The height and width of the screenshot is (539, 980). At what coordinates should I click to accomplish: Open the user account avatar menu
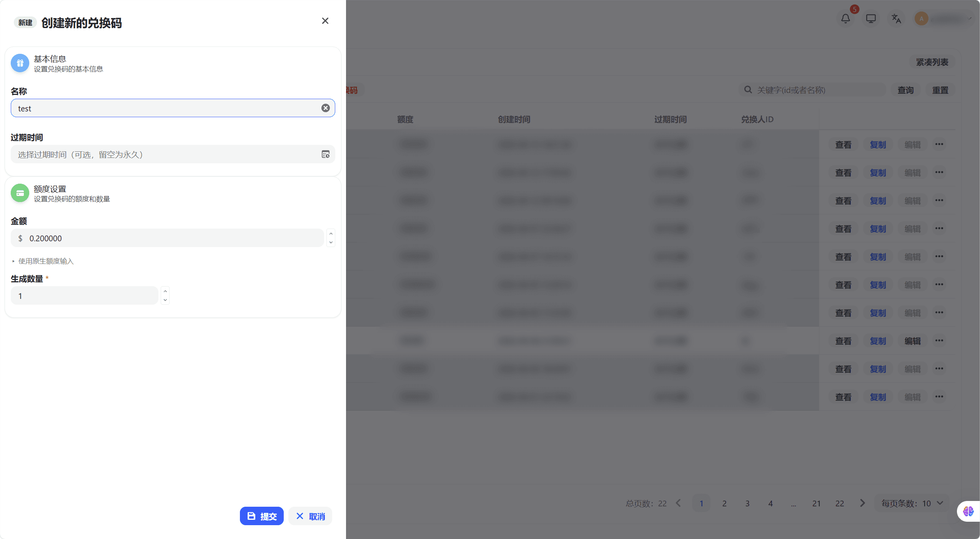coord(921,18)
